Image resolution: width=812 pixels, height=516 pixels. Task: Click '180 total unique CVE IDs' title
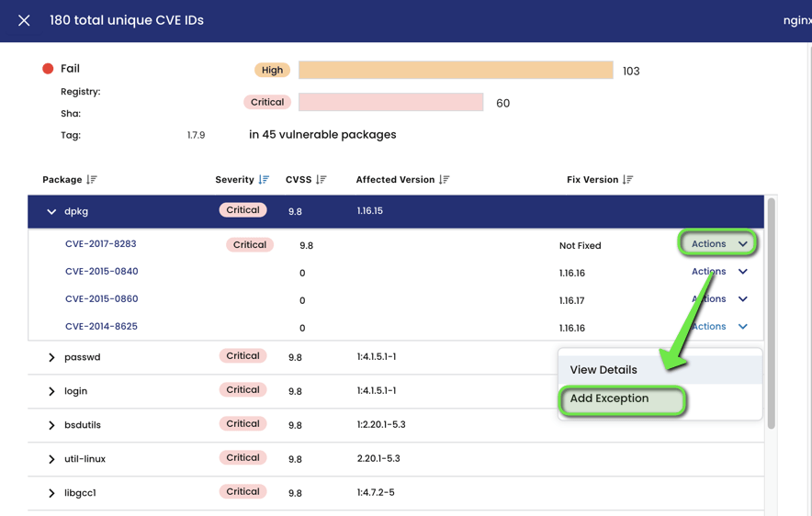click(127, 20)
